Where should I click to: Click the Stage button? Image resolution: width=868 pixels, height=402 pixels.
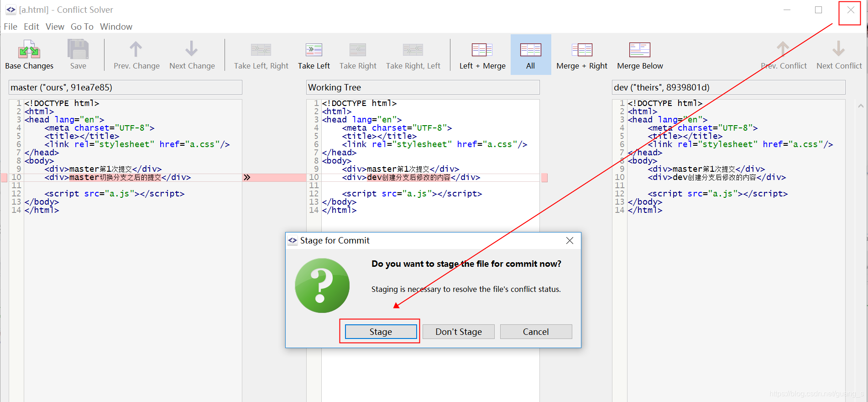pyautogui.click(x=381, y=332)
